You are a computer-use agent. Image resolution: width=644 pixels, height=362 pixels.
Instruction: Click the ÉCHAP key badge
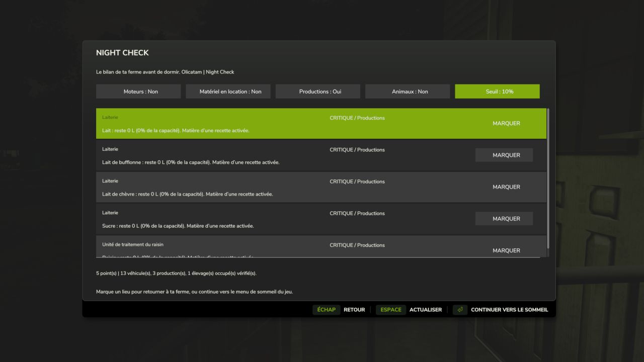coord(327,310)
